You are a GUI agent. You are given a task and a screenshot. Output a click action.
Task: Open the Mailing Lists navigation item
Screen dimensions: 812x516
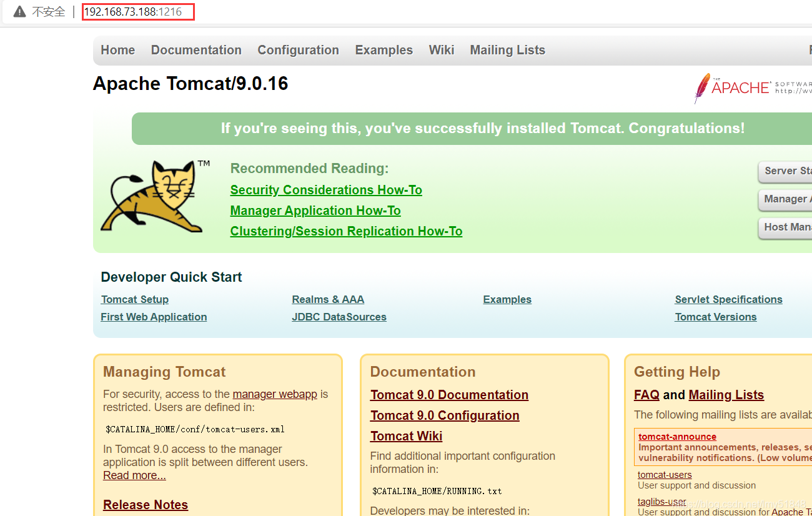click(508, 50)
